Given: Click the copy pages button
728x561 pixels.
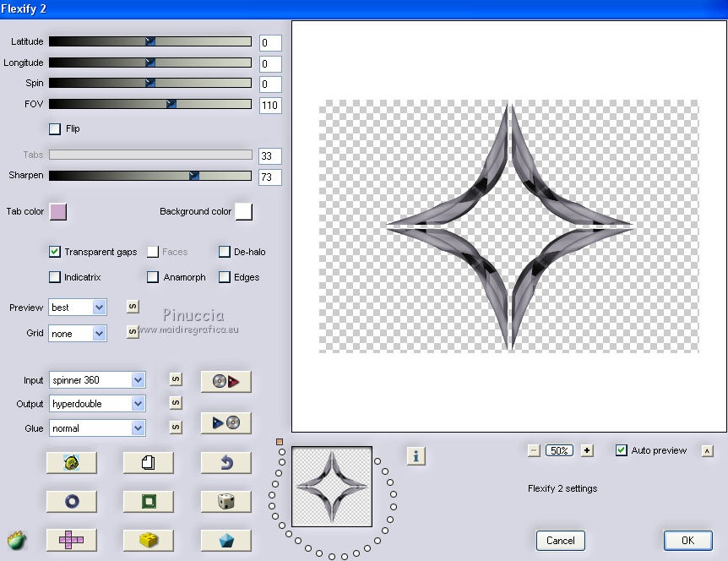Looking at the screenshot, I should [x=148, y=462].
